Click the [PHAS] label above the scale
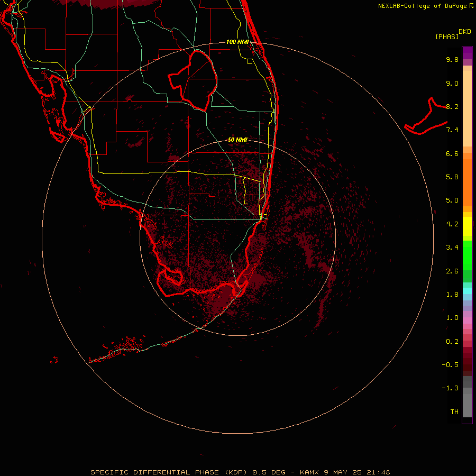476x476 pixels. tap(447, 36)
